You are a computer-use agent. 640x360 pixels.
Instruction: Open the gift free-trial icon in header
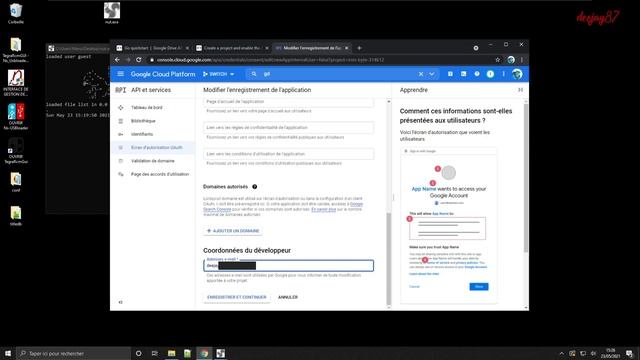point(450,74)
